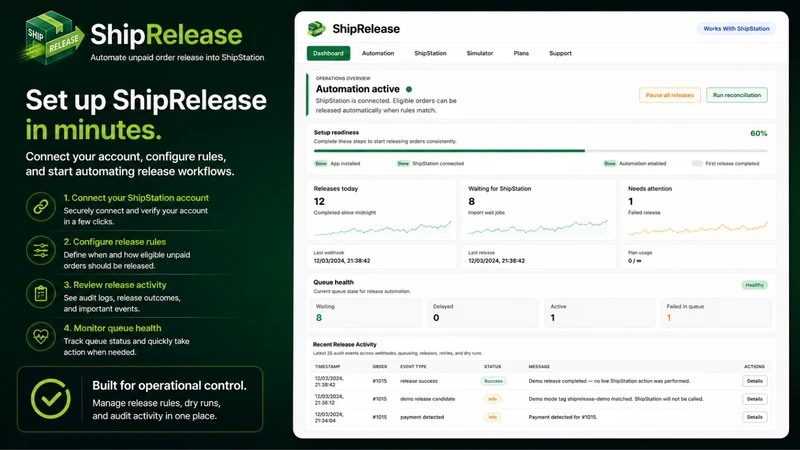800x450 pixels.
Task: Click the Waiting queue count 8
Action: (319, 318)
